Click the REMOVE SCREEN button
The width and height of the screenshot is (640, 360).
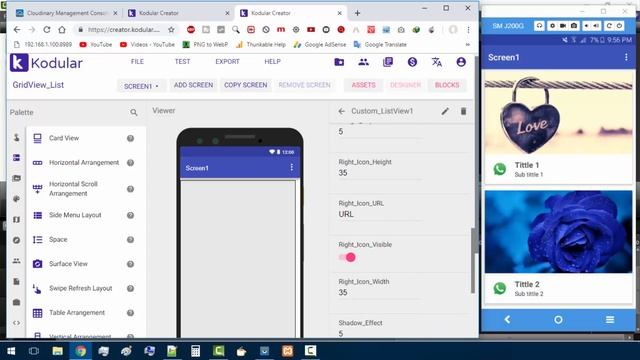pos(304,85)
